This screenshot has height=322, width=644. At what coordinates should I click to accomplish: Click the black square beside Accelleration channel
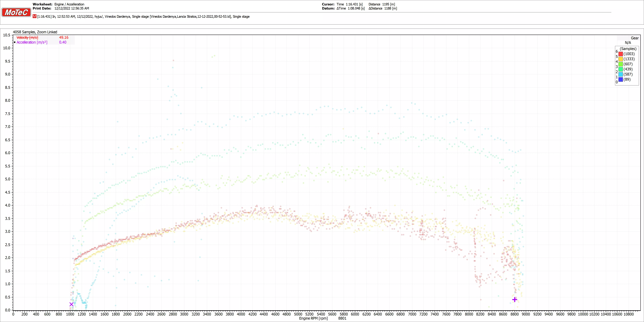15,42
